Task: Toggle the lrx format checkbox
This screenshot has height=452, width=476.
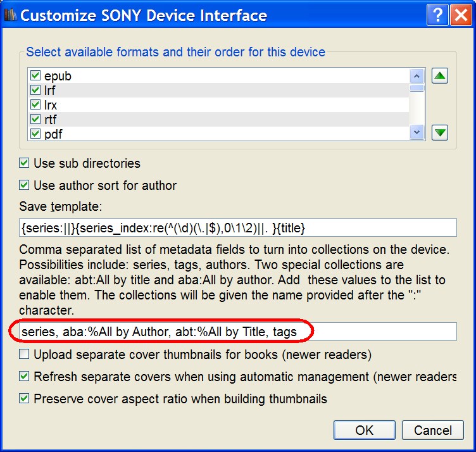Action: click(x=35, y=105)
